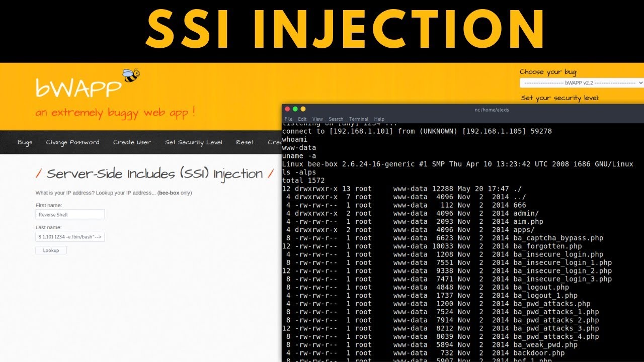Click the 'aim.php' file entry

point(528,221)
